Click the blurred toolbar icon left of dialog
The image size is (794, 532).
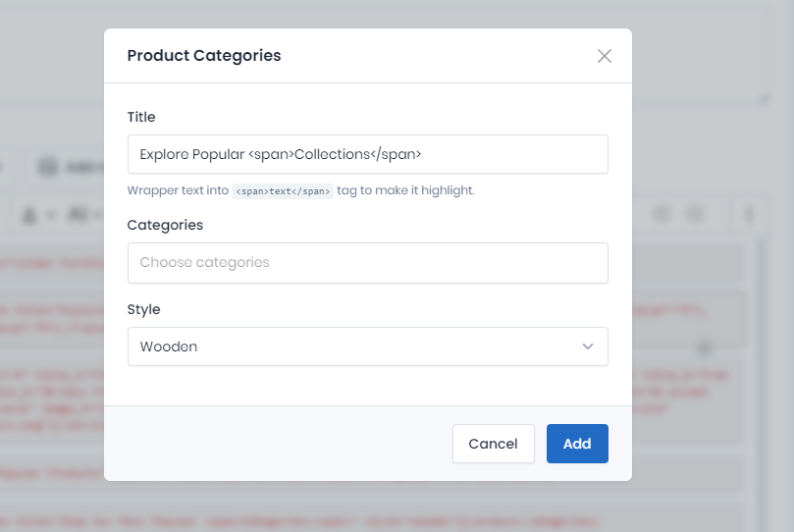point(48,167)
